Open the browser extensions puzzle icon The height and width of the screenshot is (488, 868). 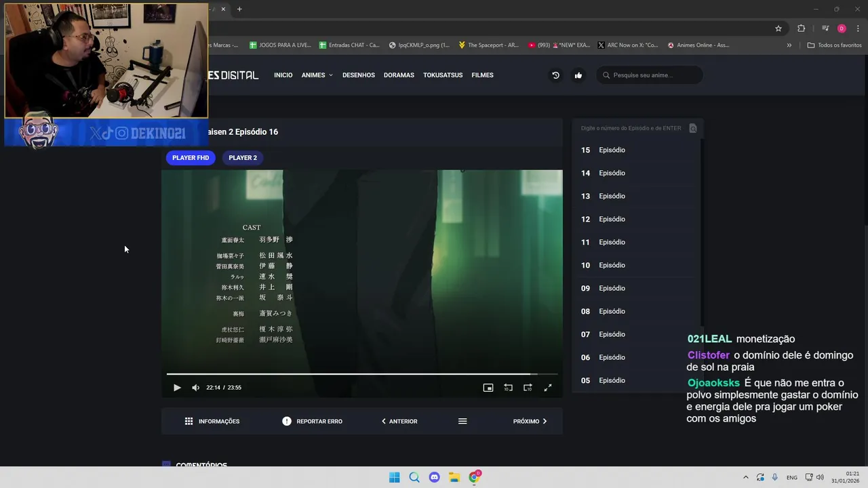pyautogui.click(x=801, y=28)
